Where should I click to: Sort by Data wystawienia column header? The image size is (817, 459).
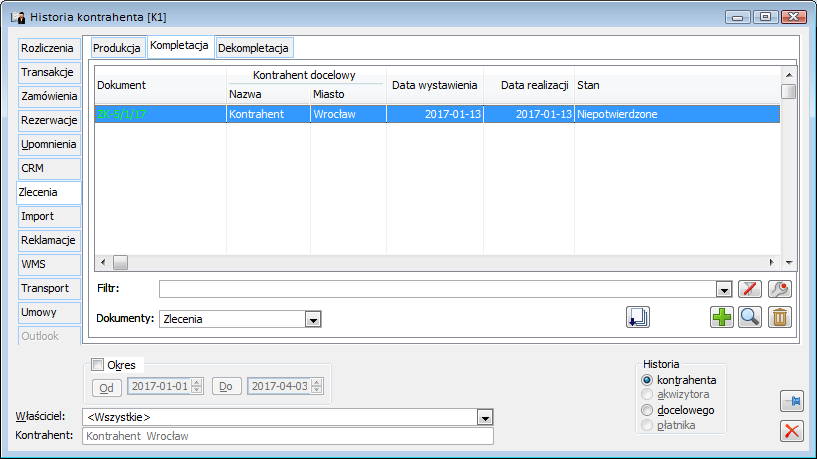(x=435, y=85)
